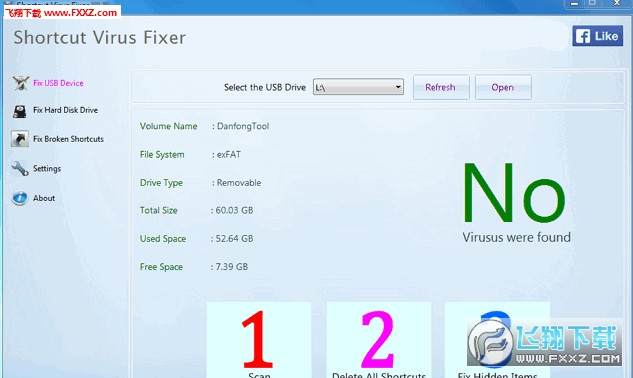
Task: Click the Fix Hard Disk Drive icon
Action: (x=19, y=111)
